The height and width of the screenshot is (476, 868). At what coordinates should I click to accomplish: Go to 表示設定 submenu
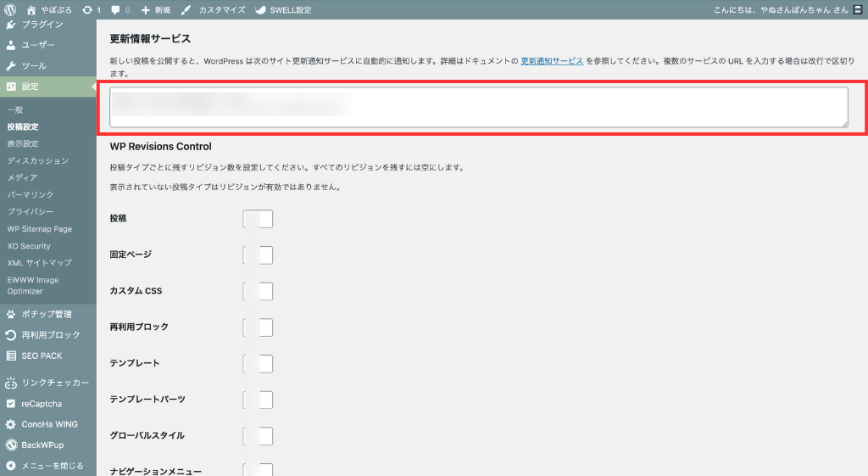pyautogui.click(x=23, y=143)
